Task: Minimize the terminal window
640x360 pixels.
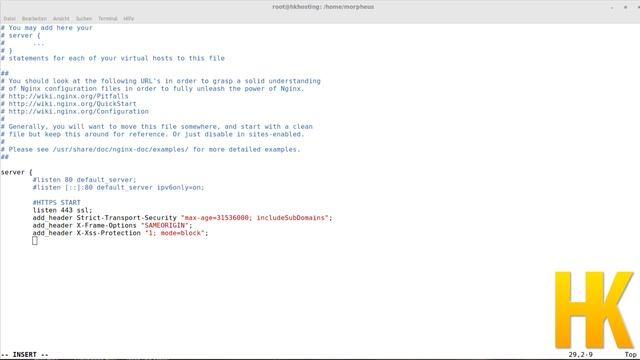Action: pyautogui.click(x=612, y=7)
